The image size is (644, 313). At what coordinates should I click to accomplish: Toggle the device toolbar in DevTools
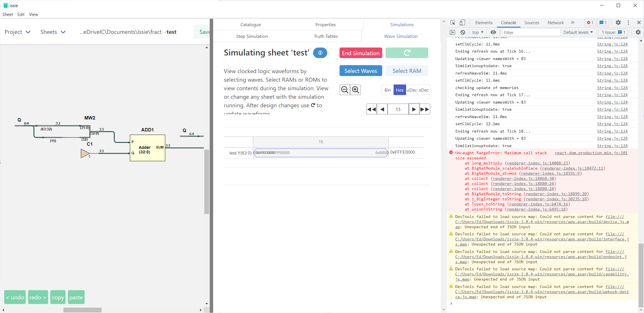462,22
